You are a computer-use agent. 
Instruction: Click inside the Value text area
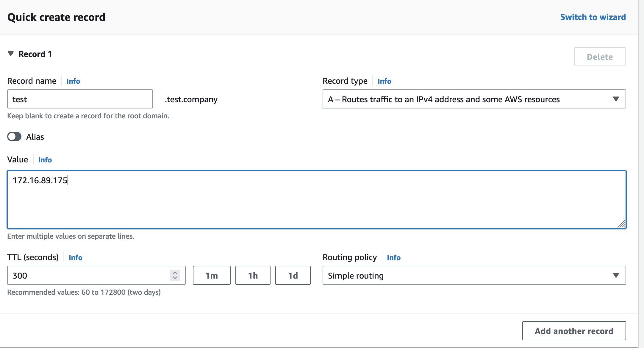[316, 200]
